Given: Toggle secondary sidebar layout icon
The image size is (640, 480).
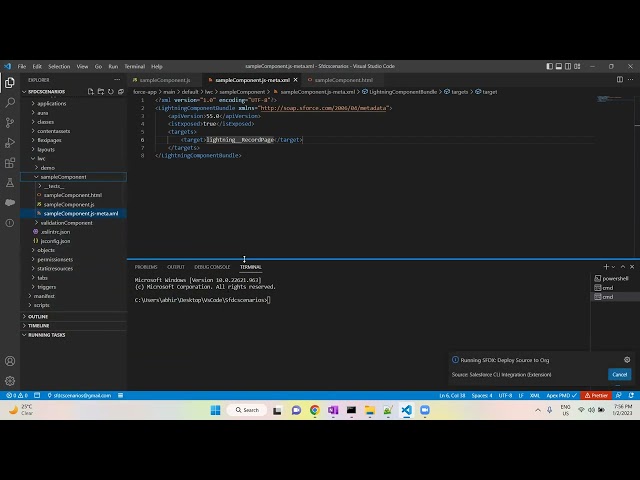Looking at the screenshot, I should point(568,66).
